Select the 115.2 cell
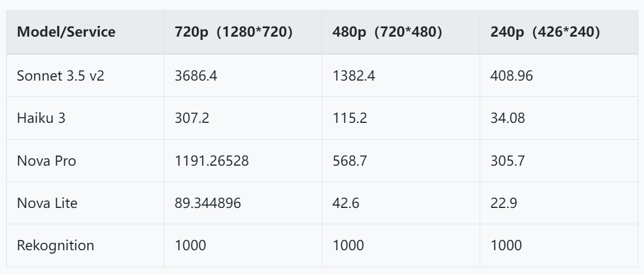 [350, 118]
